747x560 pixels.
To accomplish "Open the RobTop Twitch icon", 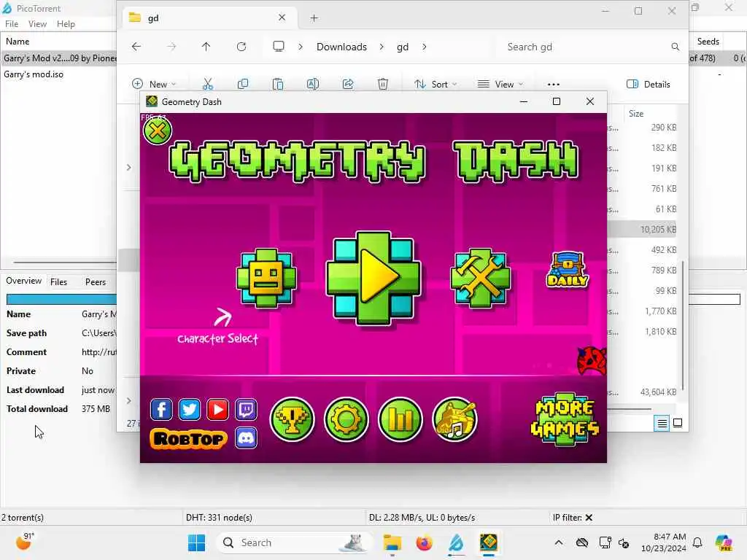I will pos(247,410).
